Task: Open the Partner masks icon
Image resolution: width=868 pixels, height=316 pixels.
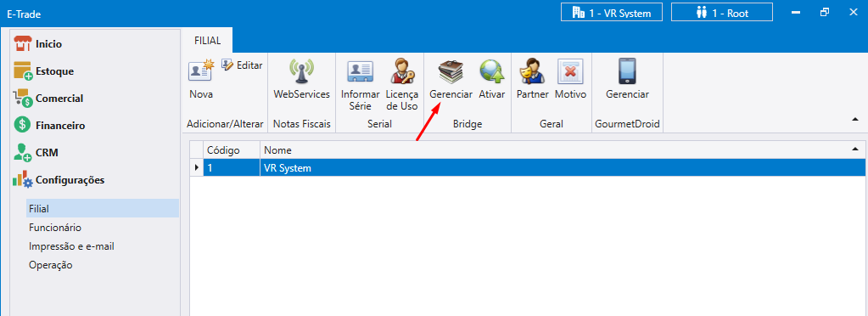Action: tap(532, 71)
